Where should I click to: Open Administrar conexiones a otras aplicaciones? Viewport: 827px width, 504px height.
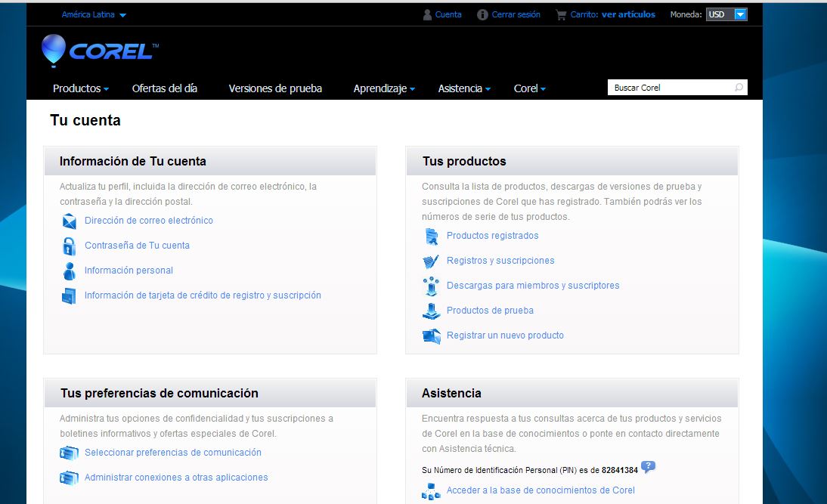tap(176, 478)
